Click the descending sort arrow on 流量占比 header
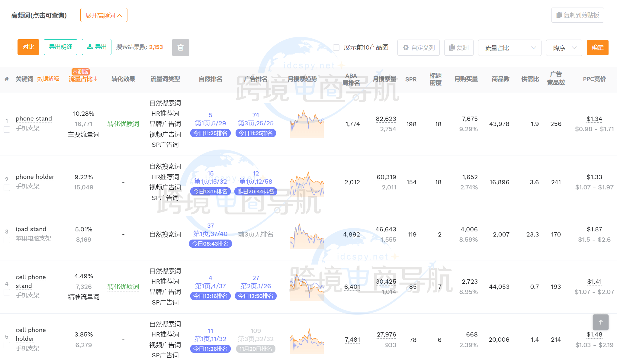Screen dimensions: 617x364 click(96, 79)
